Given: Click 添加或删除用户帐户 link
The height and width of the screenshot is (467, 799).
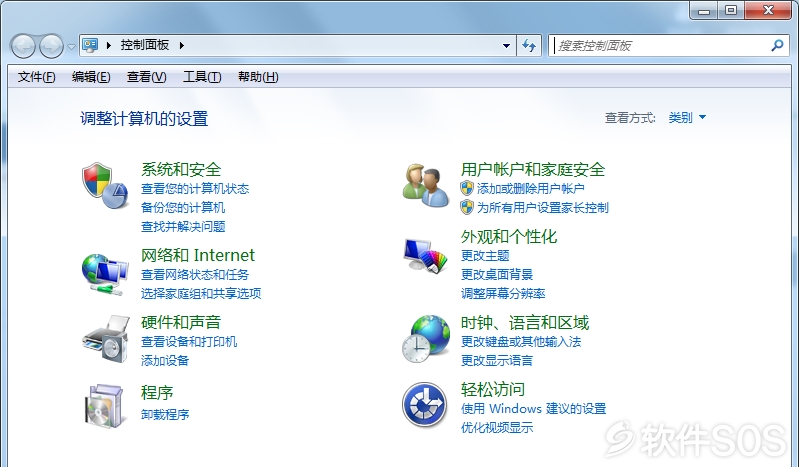Looking at the screenshot, I should (x=530, y=189).
